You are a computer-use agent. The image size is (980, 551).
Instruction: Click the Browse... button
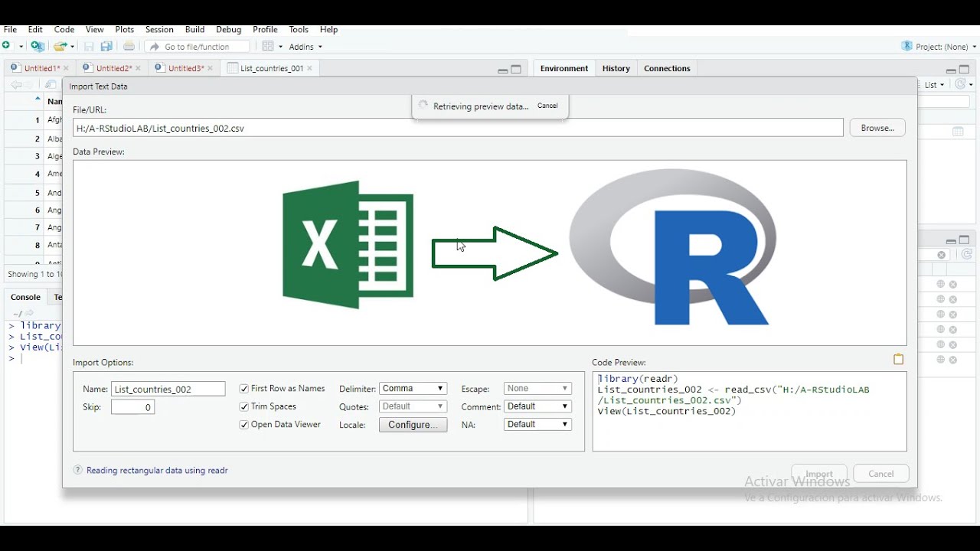tap(877, 128)
